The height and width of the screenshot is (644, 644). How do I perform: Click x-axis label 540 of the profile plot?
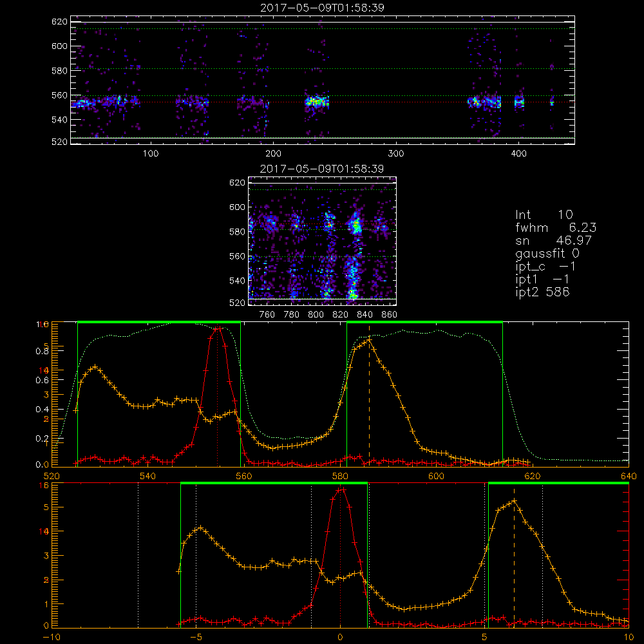coord(147,476)
